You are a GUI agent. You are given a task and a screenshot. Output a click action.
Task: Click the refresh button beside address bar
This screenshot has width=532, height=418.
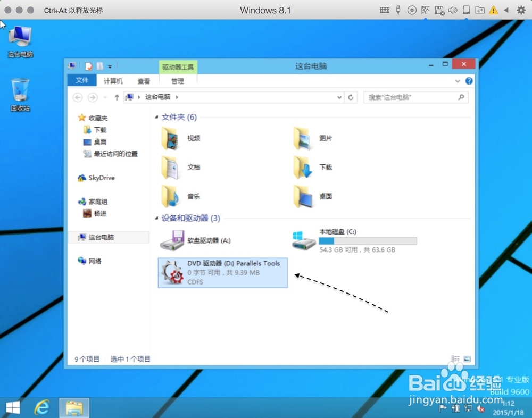click(351, 97)
